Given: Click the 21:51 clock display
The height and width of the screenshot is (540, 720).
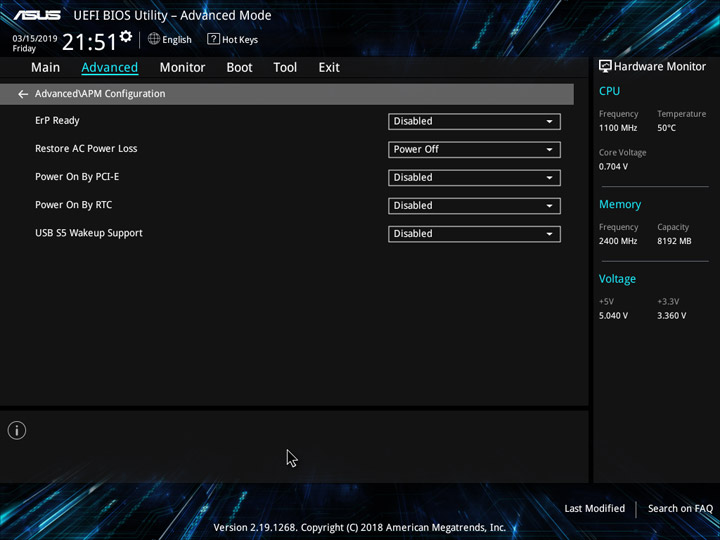Looking at the screenshot, I should tap(90, 42).
